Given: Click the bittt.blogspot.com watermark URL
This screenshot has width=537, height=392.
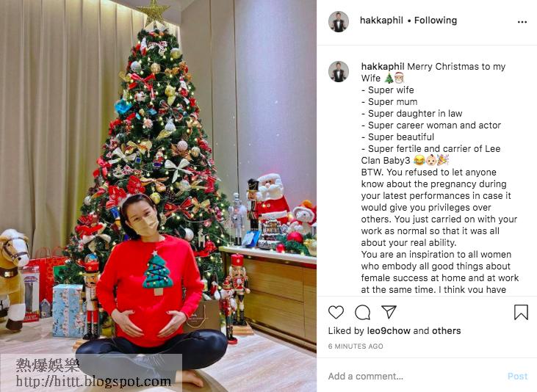Looking at the screenshot, I should [93, 381].
